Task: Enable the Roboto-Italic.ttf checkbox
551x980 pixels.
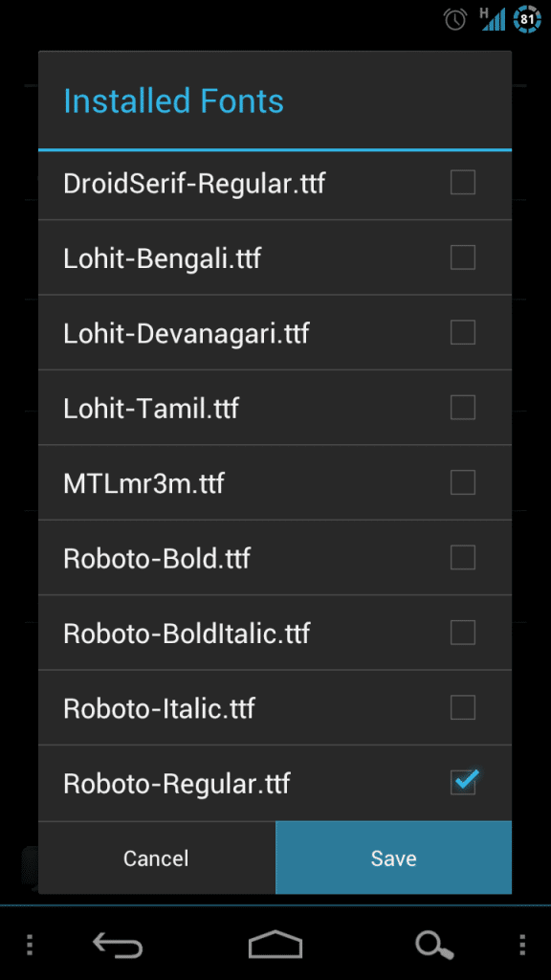Action: [463, 708]
